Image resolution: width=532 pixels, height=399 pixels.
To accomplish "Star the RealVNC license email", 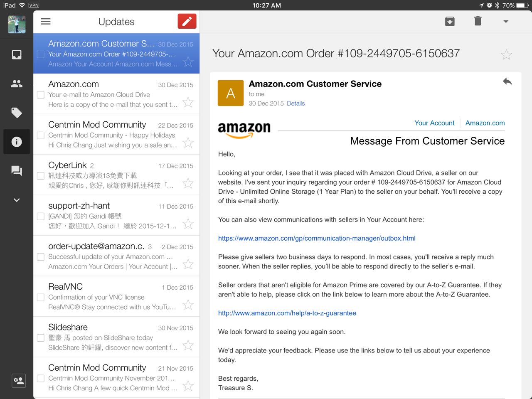I will point(188,305).
